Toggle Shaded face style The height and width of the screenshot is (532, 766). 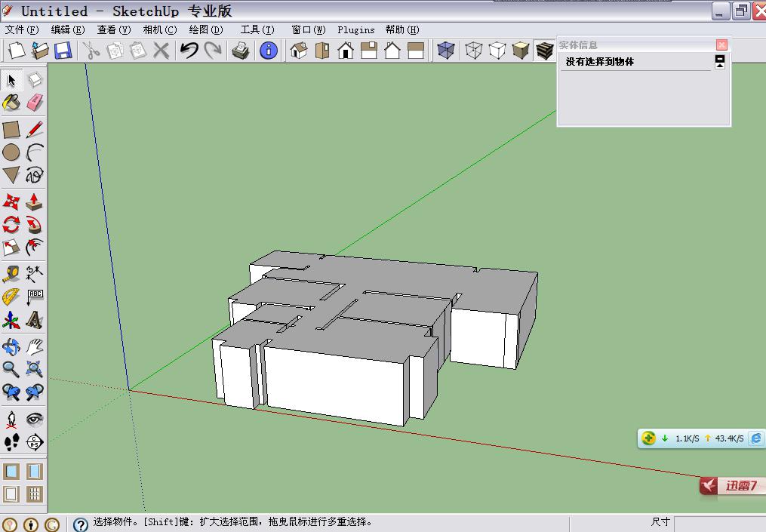point(520,51)
